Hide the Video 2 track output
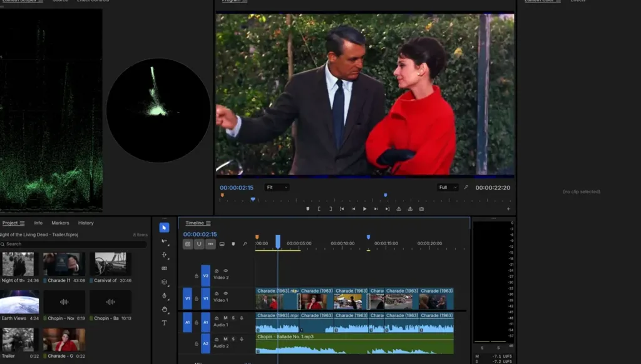The height and width of the screenshot is (364, 641). [225, 270]
